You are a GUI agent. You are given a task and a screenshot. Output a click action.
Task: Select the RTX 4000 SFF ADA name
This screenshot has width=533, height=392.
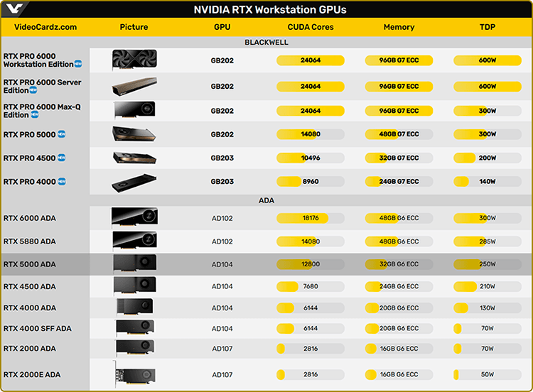point(38,329)
